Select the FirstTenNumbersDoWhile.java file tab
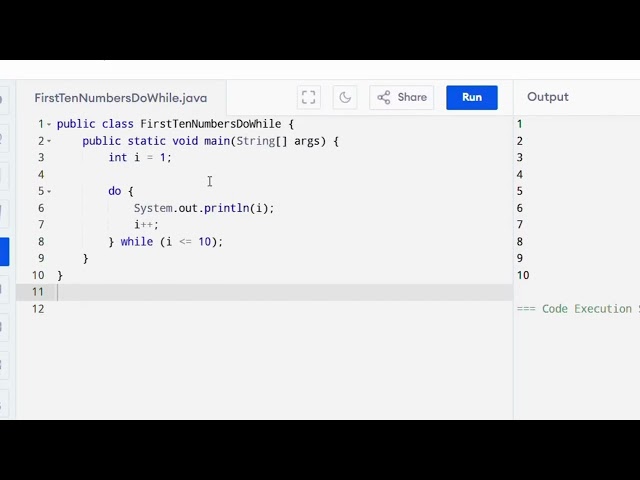Viewport: 640px width, 480px height. (x=121, y=98)
